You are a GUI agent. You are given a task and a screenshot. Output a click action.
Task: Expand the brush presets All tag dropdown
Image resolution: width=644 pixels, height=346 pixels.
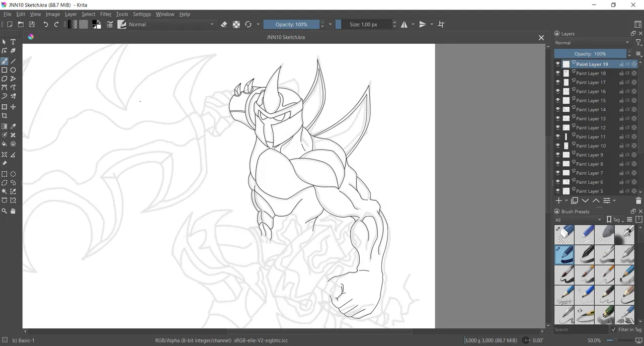click(578, 220)
